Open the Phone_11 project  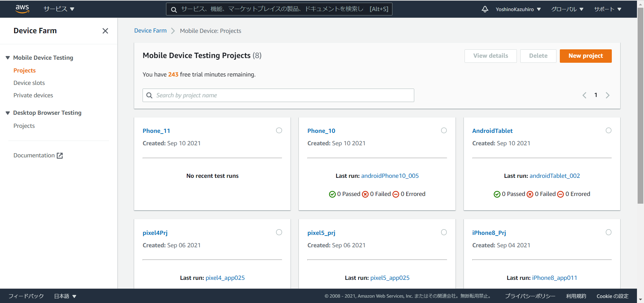[x=156, y=131]
